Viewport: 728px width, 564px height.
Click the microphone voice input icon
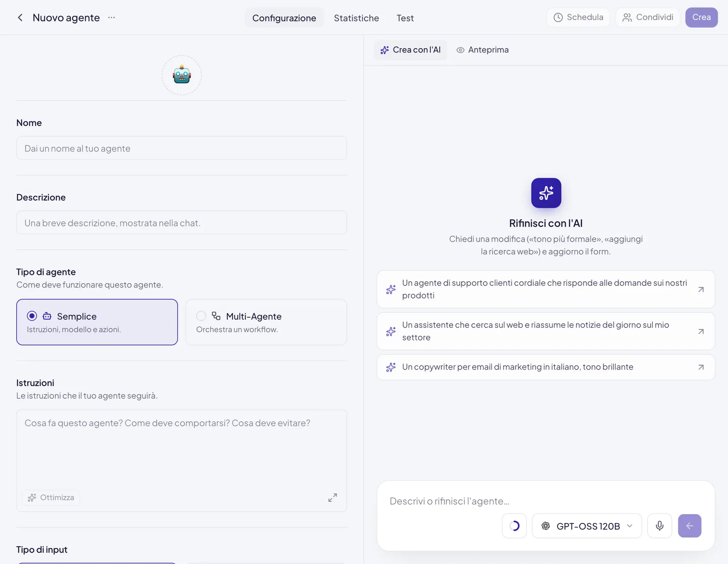click(660, 526)
